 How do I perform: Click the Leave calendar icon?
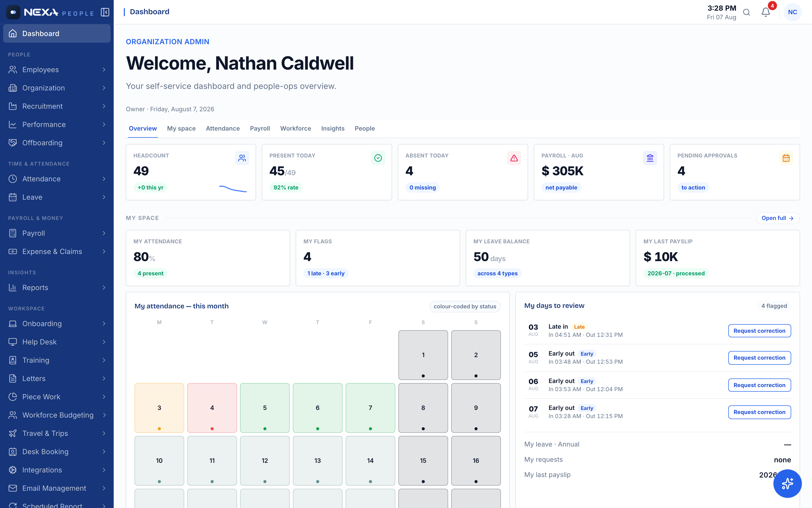point(13,197)
